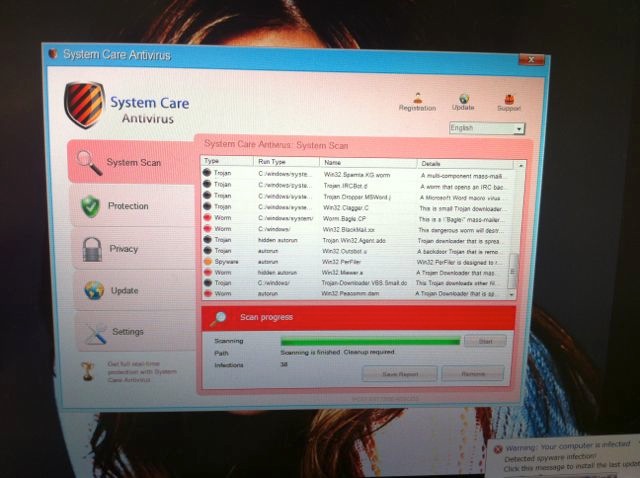Open Support via the top-right icon
The image size is (640, 478).
pyautogui.click(x=510, y=98)
